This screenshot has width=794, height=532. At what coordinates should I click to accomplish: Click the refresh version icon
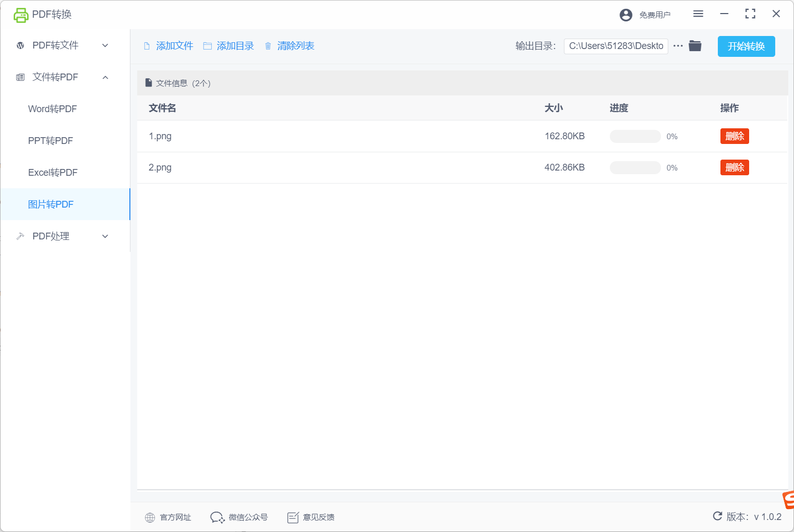pyautogui.click(x=718, y=516)
